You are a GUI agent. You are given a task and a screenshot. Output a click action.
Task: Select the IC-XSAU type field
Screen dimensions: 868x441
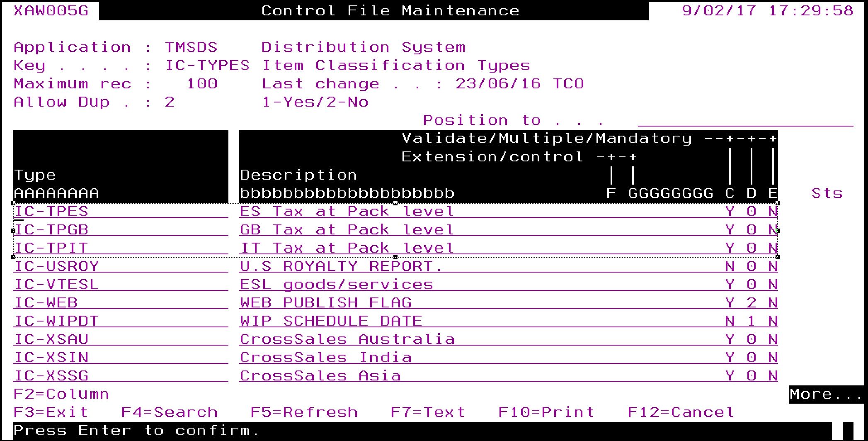(x=121, y=339)
